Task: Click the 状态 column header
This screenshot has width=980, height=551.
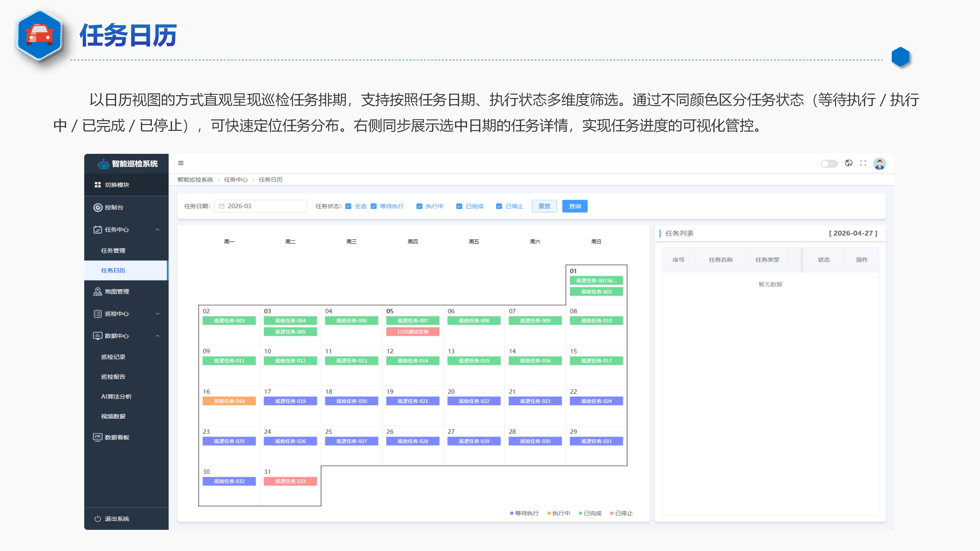Action: [824, 260]
